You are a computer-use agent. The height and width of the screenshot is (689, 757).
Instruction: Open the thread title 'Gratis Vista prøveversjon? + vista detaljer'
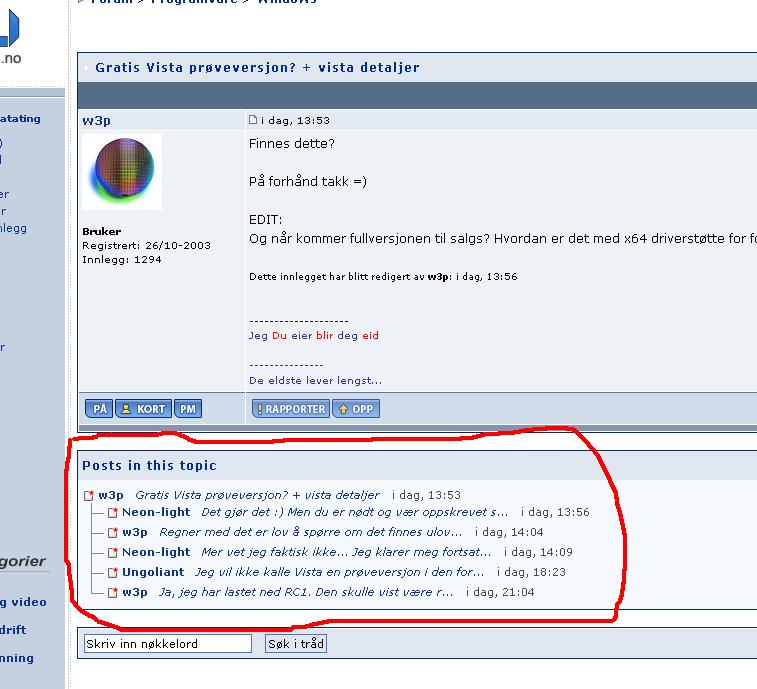point(257,68)
